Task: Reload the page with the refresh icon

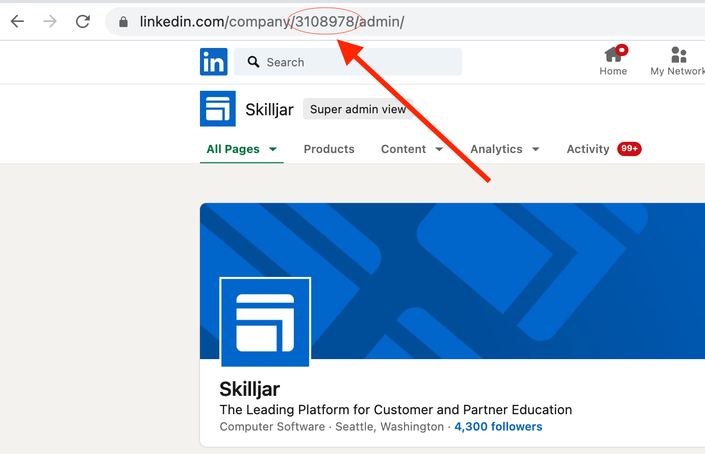Action: tap(83, 21)
